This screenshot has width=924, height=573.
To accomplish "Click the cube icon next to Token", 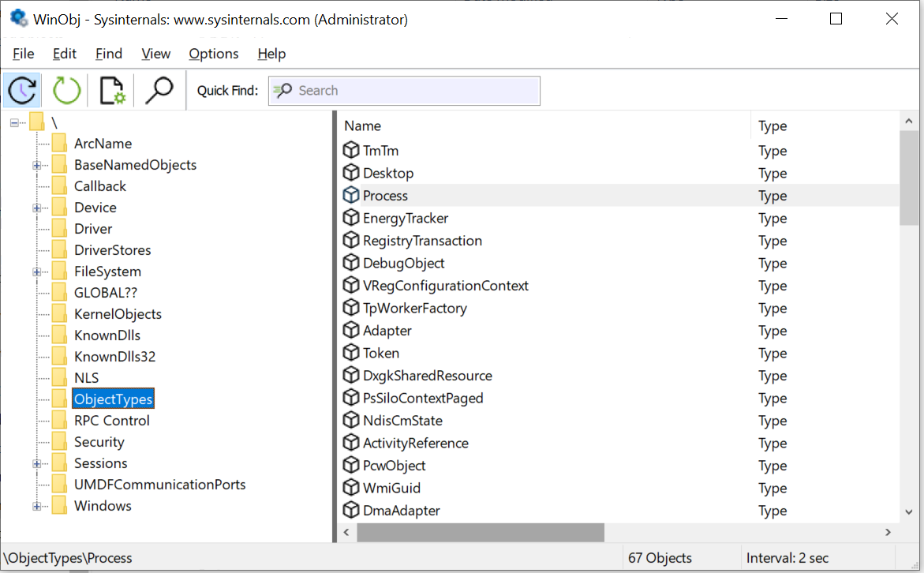I will pos(351,352).
